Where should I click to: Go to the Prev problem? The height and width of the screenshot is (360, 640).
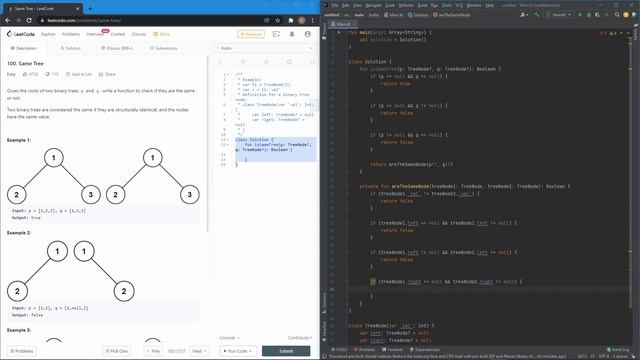click(153, 351)
